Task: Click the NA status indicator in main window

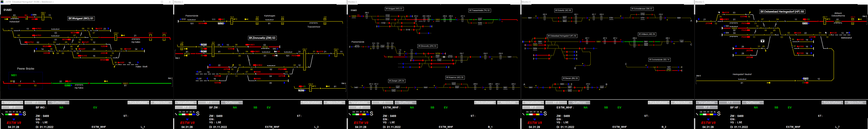Action: tap(61, 108)
